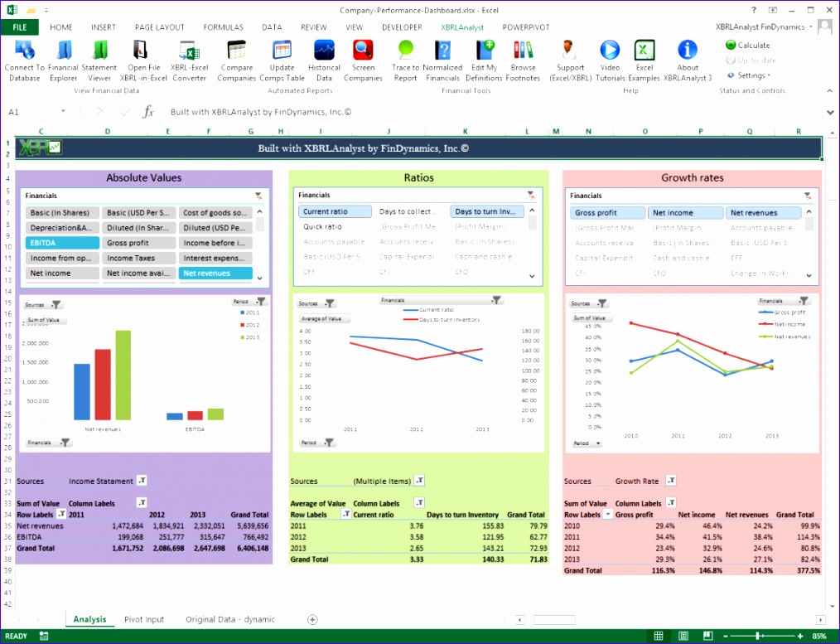
Task: Open the Settings dropdown
Action: [x=748, y=75]
